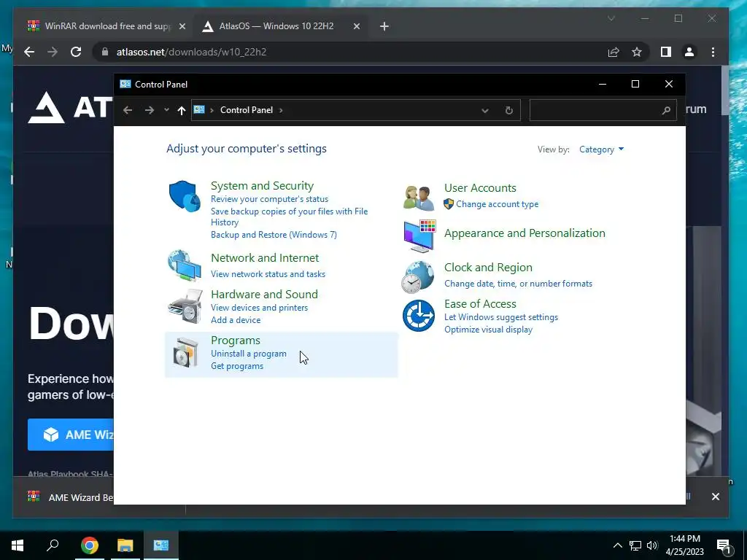The image size is (747, 560).
Task: Go forward in Control Panel
Action: tap(149, 110)
